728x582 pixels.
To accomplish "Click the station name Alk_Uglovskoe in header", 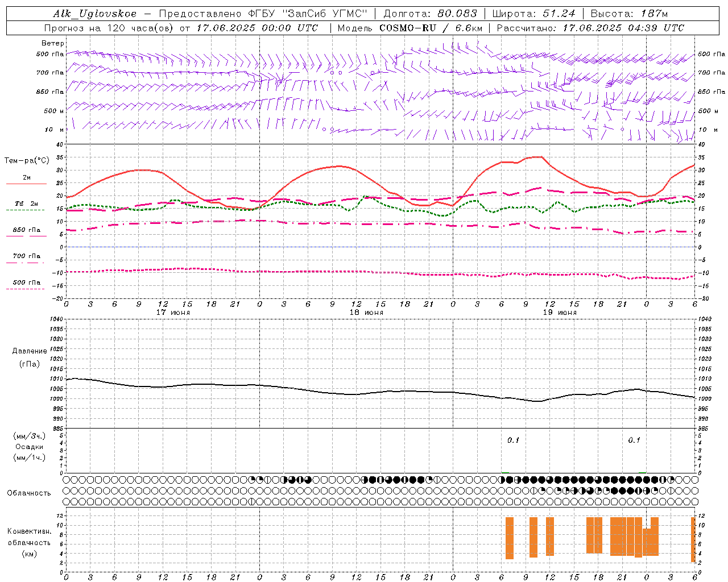I will point(95,14).
